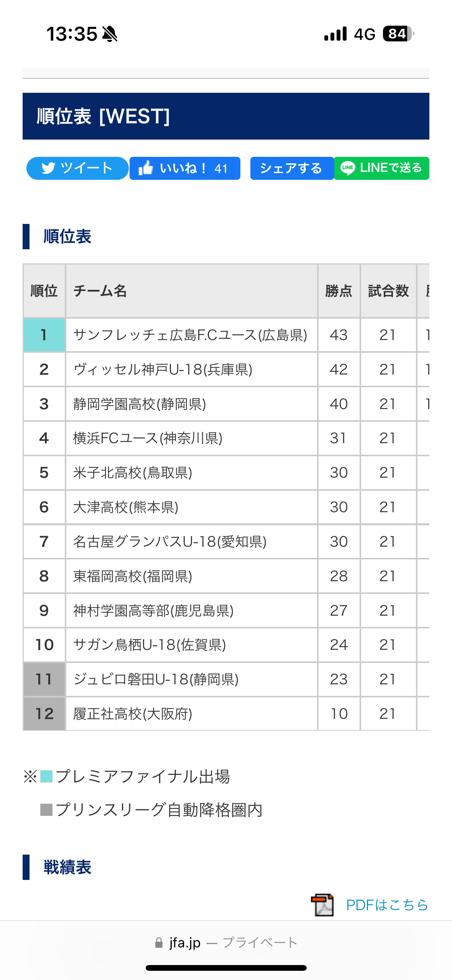Click the シェアする share button

tap(291, 168)
